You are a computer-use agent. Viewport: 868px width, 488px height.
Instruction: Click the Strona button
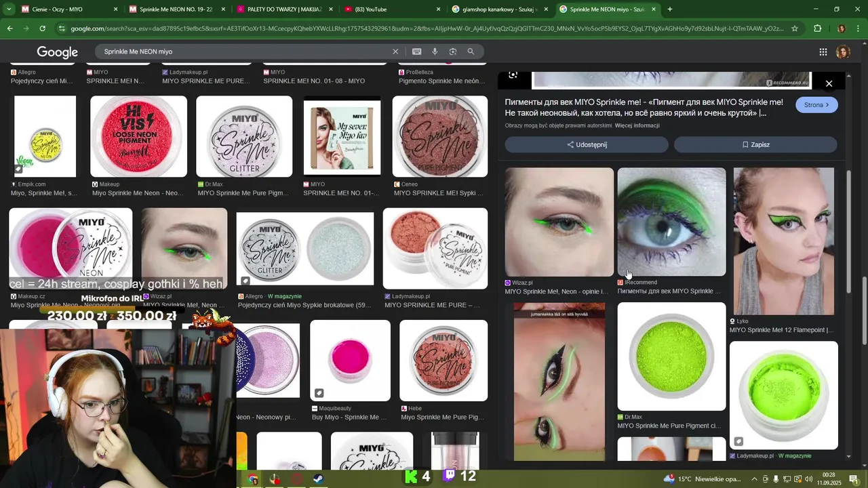(816, 105)
